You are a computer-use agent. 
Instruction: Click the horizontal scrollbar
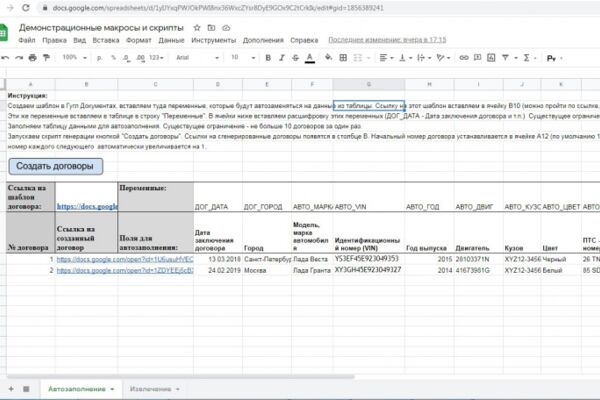click(181, 377)
